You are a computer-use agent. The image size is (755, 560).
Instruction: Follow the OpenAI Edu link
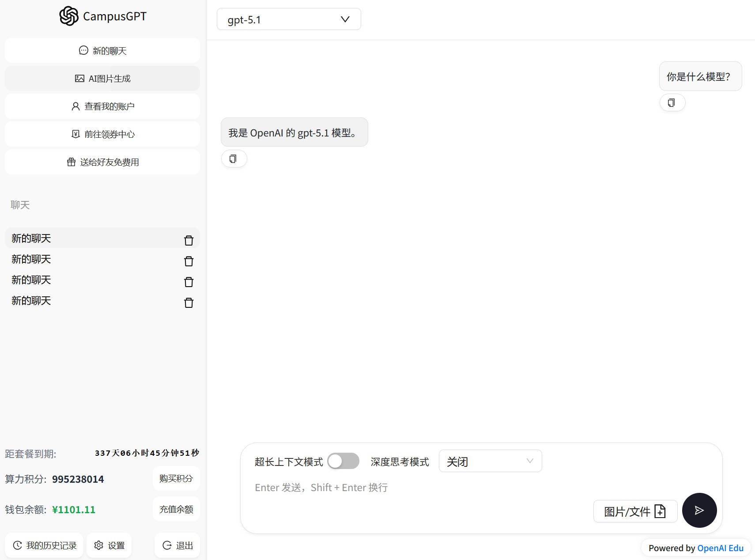point(720,548)
